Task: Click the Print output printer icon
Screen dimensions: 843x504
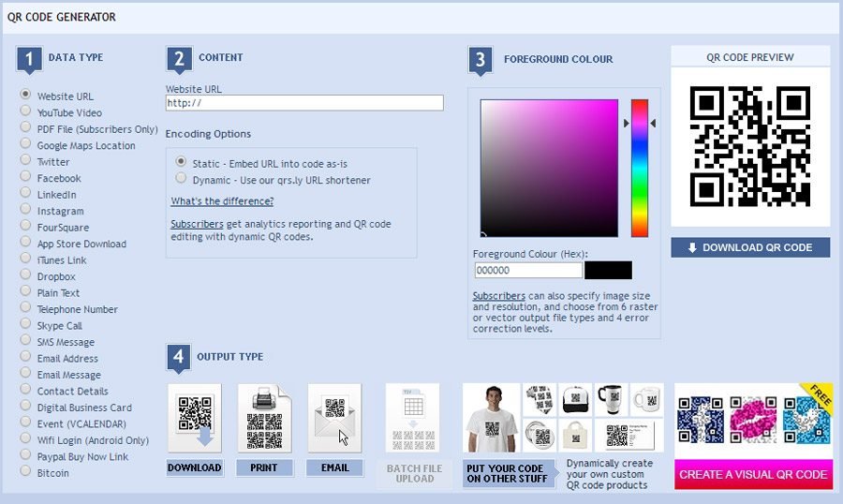Action: click(x=264, y=418)
